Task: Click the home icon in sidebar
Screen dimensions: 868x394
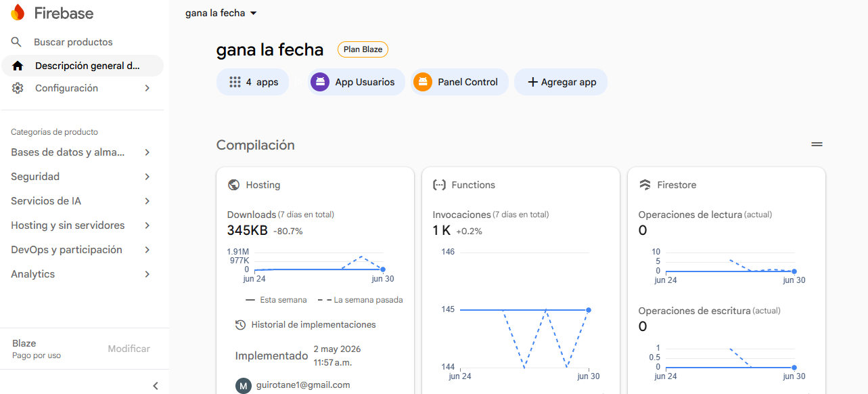Action: [x=18, y=66]
